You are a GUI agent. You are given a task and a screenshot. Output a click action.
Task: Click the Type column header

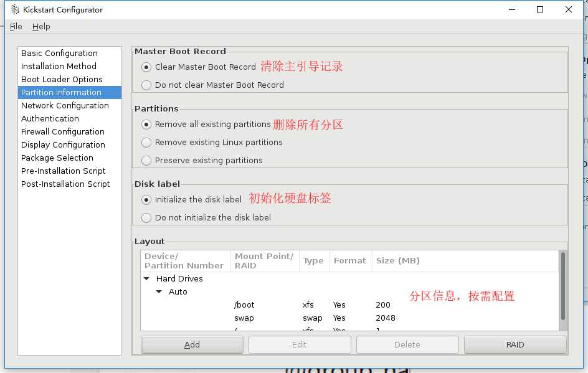pos(315,261)
